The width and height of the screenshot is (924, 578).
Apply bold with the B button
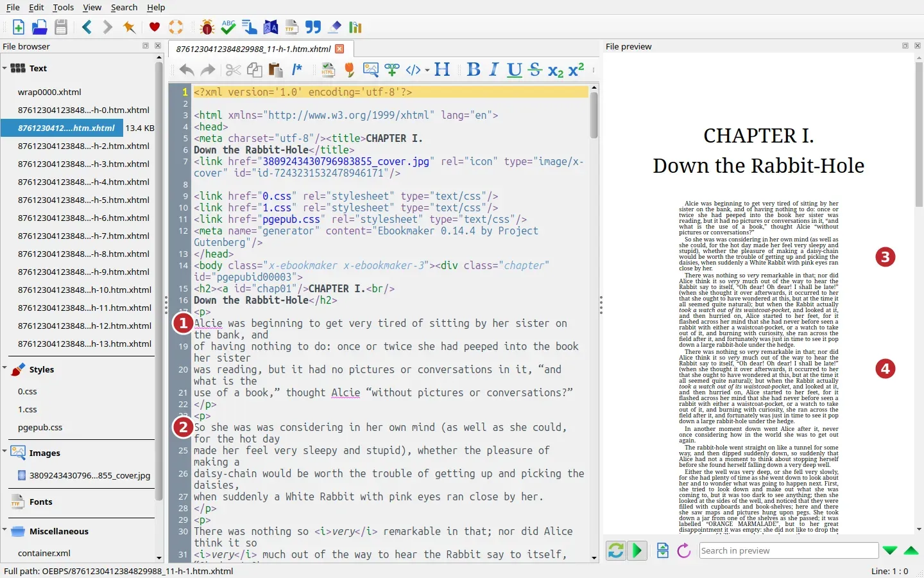pyautogui.click(x=474, y=70)
